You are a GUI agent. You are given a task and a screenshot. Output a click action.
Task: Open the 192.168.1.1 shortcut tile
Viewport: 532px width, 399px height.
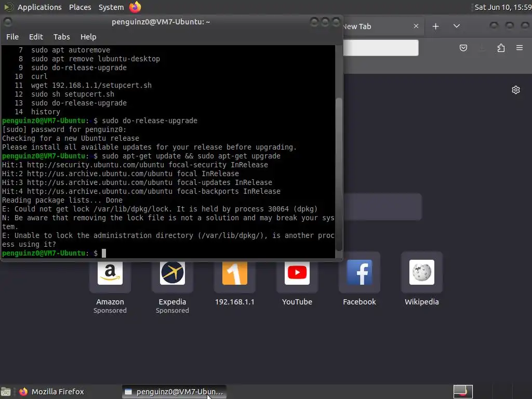click(x=235, y=272)
